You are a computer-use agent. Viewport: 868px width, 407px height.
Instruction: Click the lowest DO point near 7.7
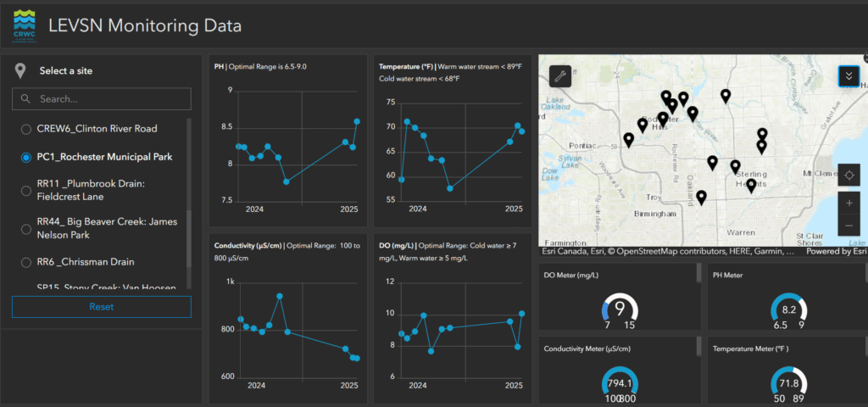(431, 351)
